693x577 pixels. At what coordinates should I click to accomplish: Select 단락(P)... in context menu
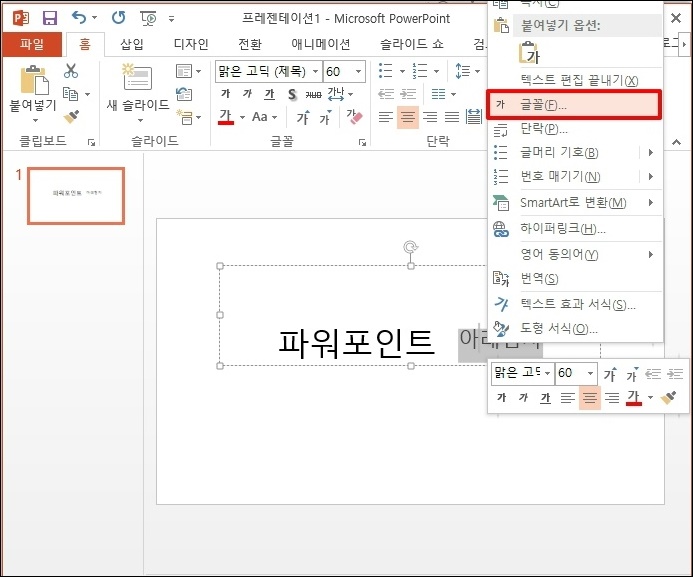click(574, 129)
